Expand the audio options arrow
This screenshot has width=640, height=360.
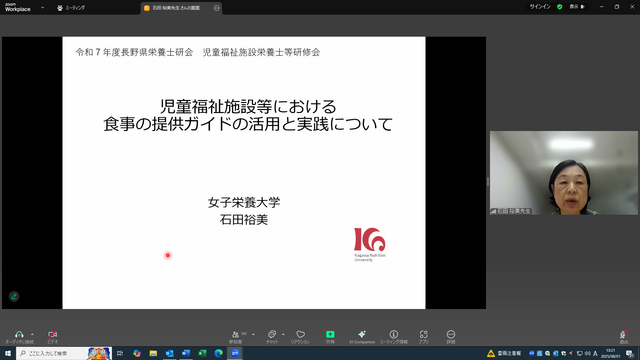tap(32, 334)
